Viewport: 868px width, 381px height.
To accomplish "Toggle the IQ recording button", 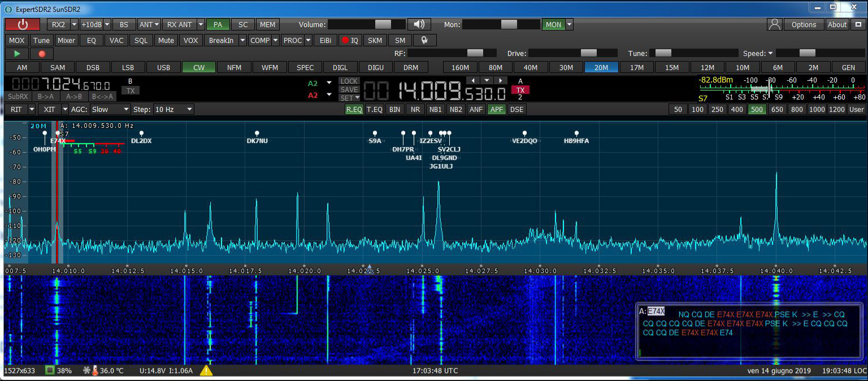I will (350, 40).
